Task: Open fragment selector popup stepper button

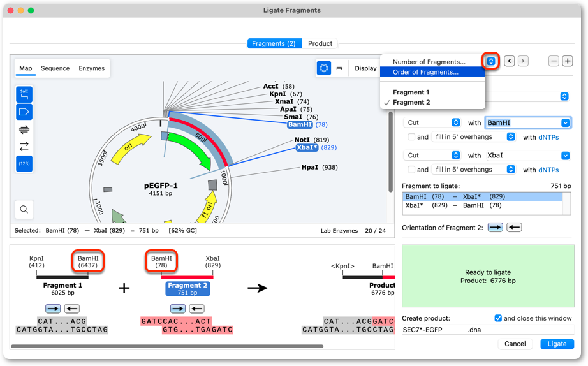Action: click(491, 61)
